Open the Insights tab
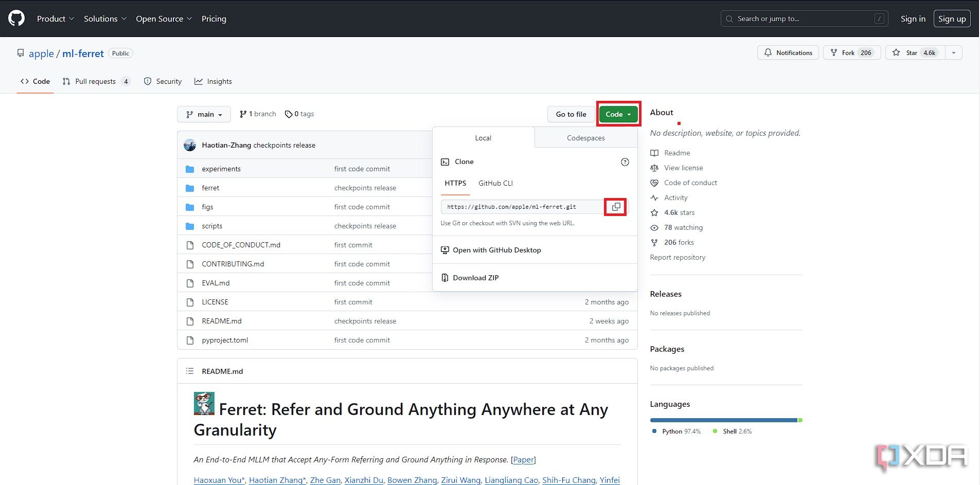The image size is (980, 485). coord(213,81)
